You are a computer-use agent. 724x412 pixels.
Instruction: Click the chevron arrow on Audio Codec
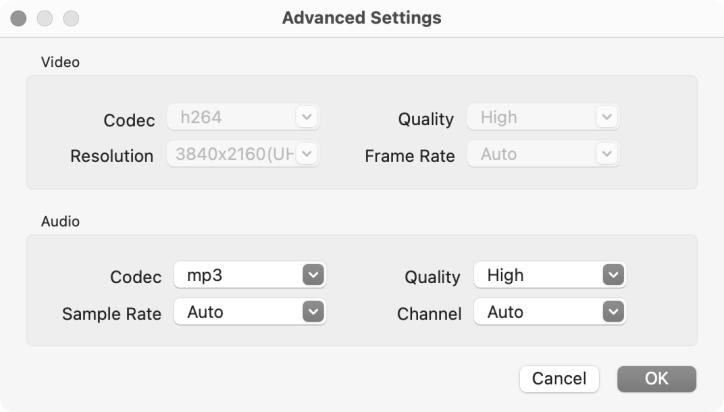(313, 275)
